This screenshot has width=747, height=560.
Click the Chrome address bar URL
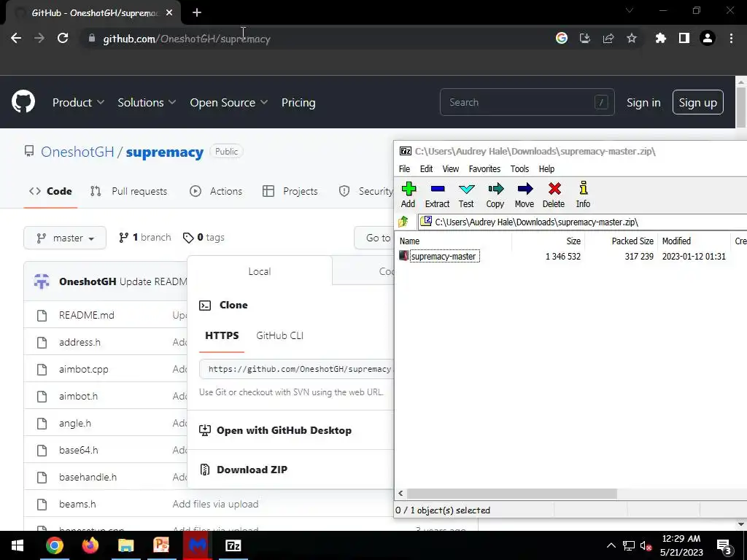[x=187, y=39]
